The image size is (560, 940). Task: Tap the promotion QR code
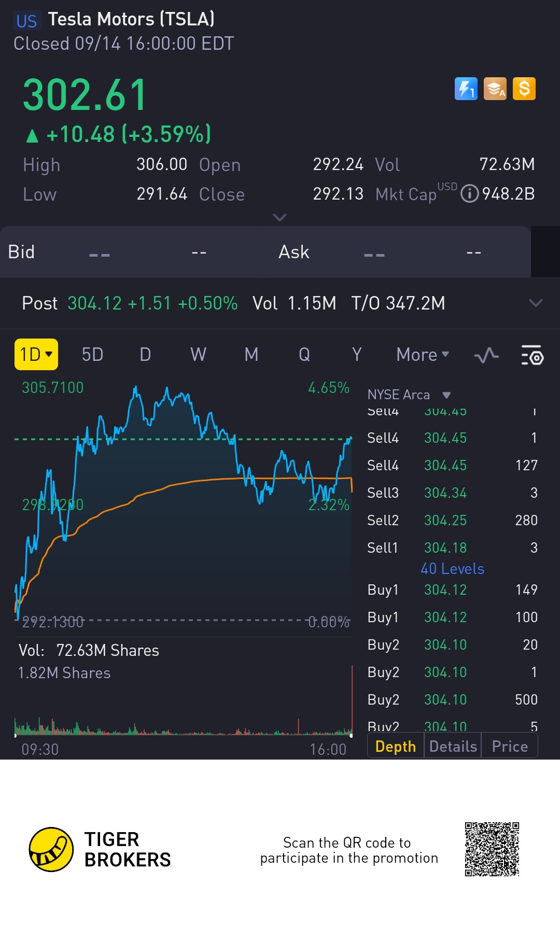[x=492, y=849]
